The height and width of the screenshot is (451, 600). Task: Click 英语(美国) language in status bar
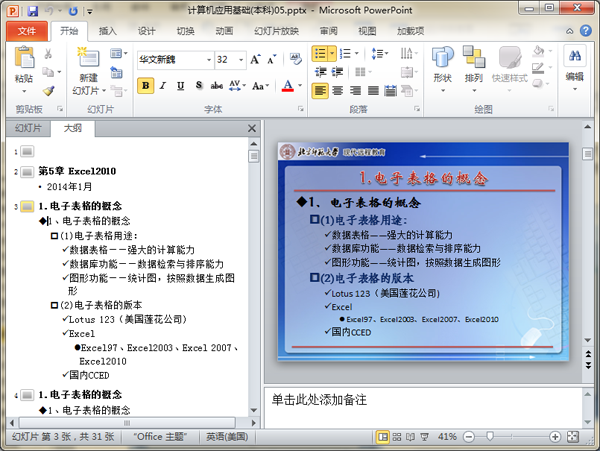(227, 436)
